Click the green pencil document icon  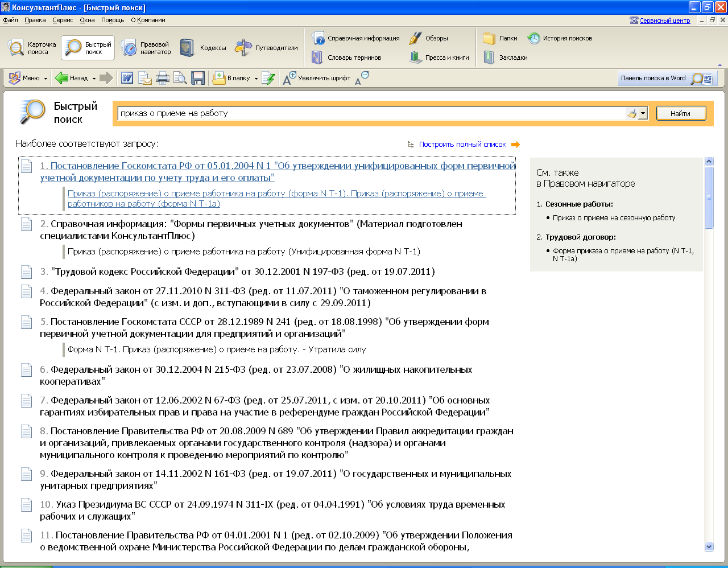(268, 78)
